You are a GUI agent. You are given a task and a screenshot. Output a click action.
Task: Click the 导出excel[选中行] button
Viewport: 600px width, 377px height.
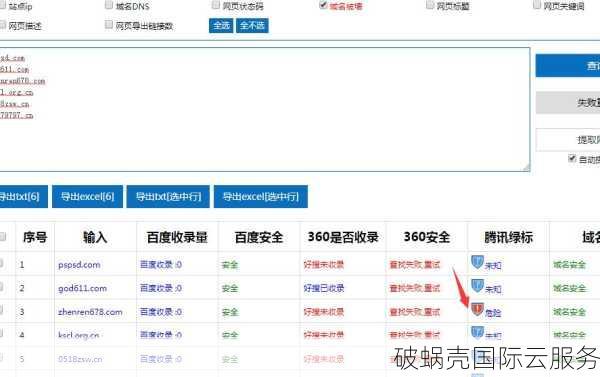(261, 197)
